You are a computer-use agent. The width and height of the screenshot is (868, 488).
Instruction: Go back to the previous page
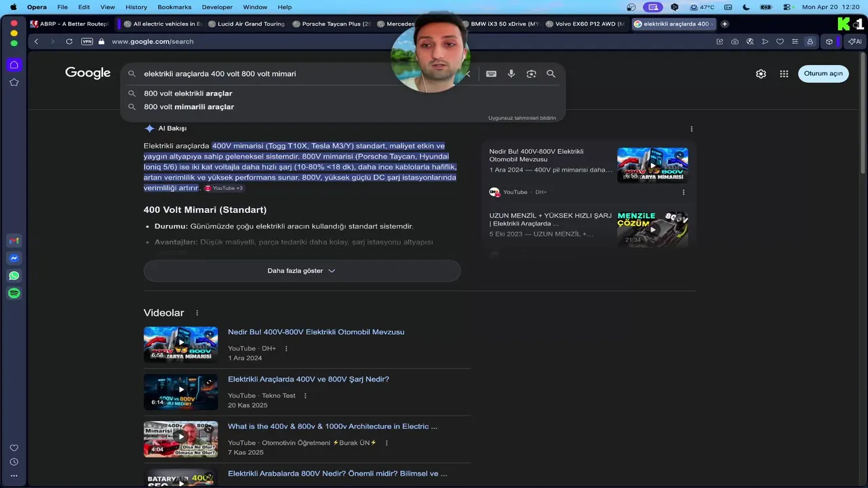click(x=37, y=41)
